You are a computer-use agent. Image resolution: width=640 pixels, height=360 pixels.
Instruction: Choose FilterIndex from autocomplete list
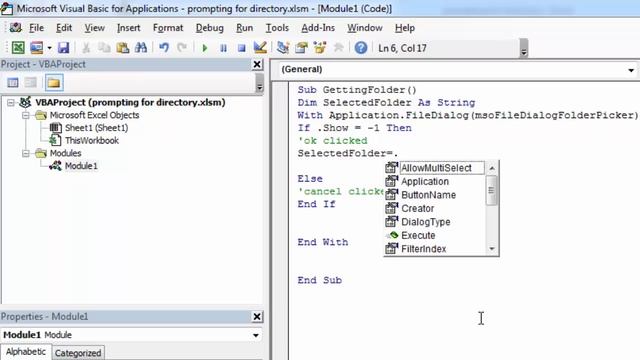[x=424, y=249]
